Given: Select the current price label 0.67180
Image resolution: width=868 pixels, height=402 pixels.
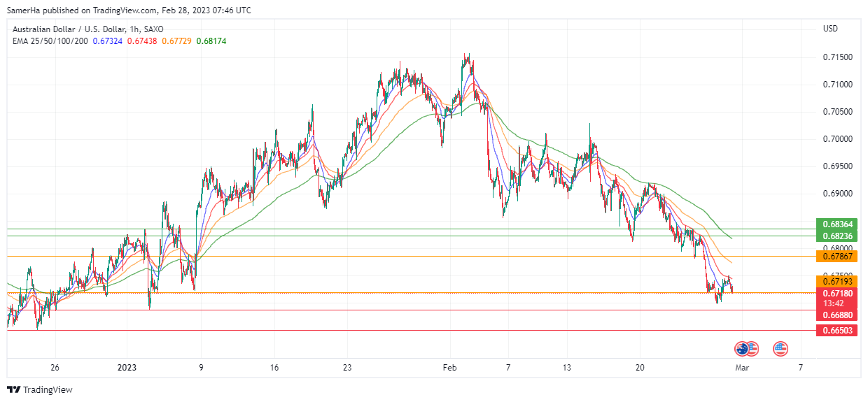Looking at the screenshot, I should (836, 293).
